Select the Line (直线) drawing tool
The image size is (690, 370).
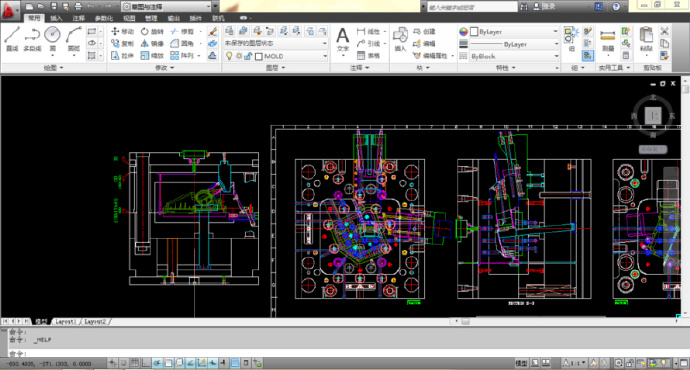[x=12, y=38]
